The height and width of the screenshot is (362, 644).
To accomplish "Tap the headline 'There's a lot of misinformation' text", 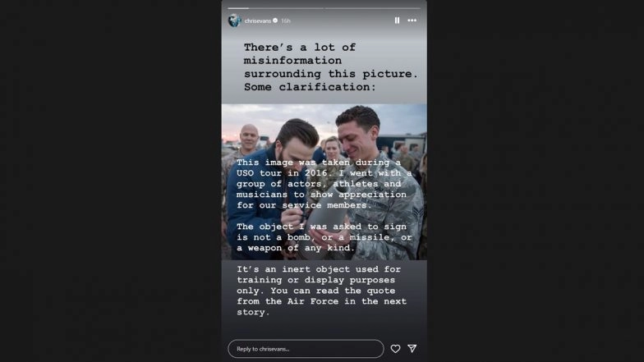I will [x=330, y=67].
